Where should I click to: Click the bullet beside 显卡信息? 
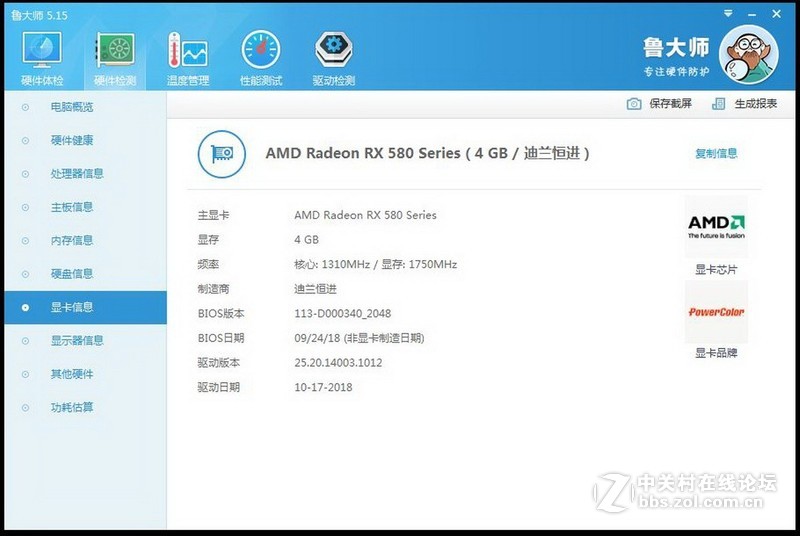pos(25,308)
